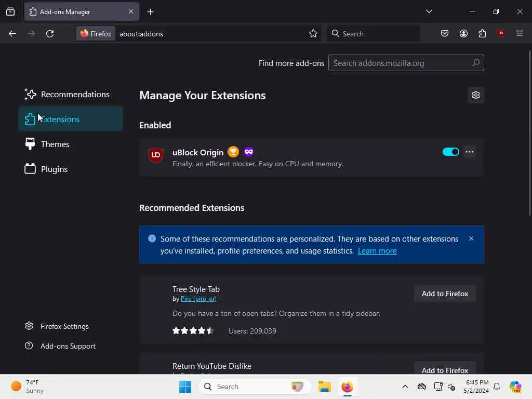Open Add-ons Support link

[60, 346]
